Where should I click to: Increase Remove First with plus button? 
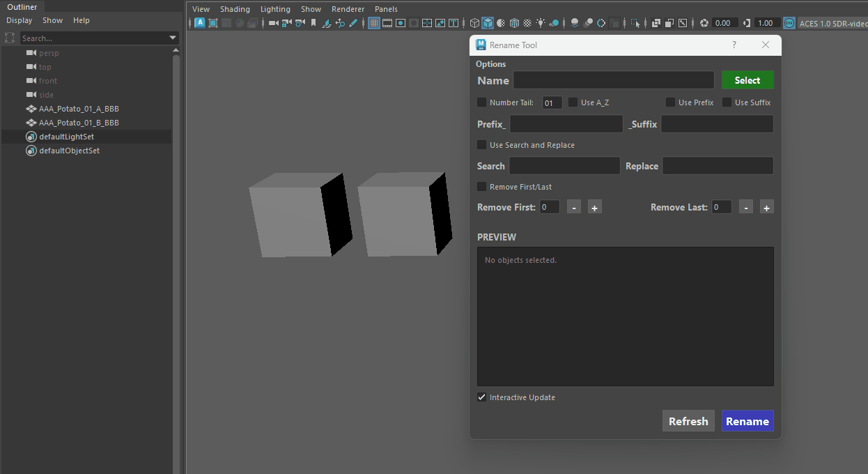tap(594, 207)
